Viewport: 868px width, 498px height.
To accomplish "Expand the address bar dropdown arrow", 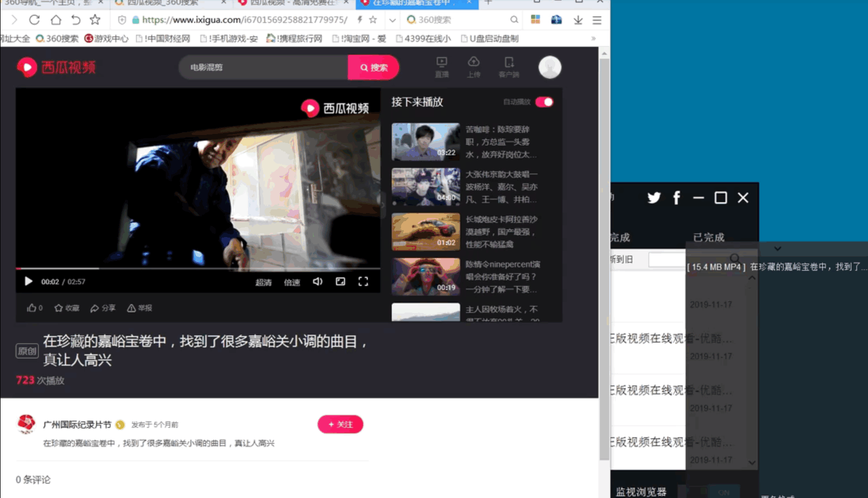I will point(393,20).
